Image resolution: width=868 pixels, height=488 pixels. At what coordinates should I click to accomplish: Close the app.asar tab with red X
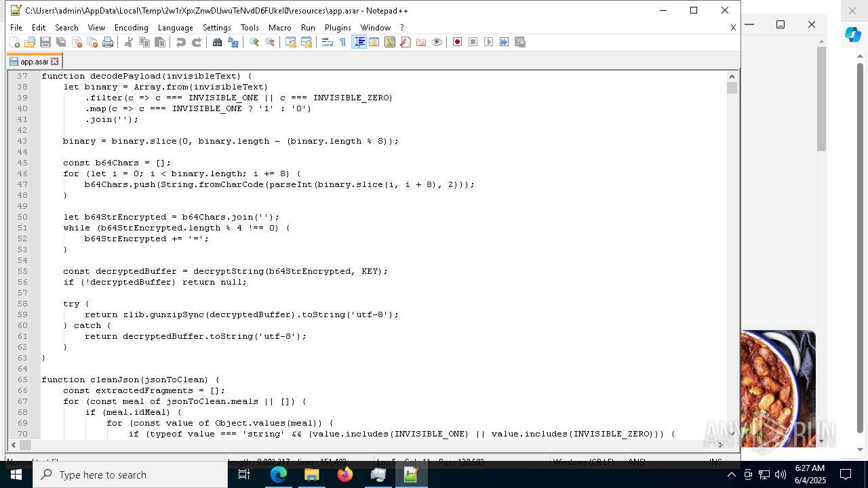click(55, 62)
